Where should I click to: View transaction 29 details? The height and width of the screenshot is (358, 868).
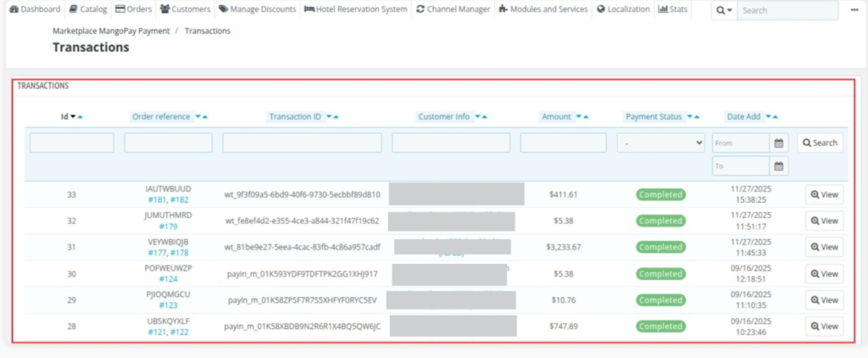pyautogui.click(x=824, y=299)
